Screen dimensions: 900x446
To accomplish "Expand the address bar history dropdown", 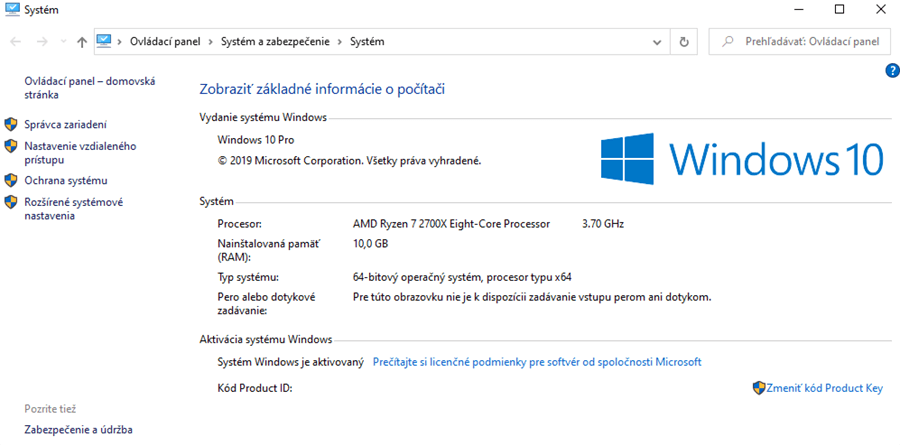I will tap(657, 42).
